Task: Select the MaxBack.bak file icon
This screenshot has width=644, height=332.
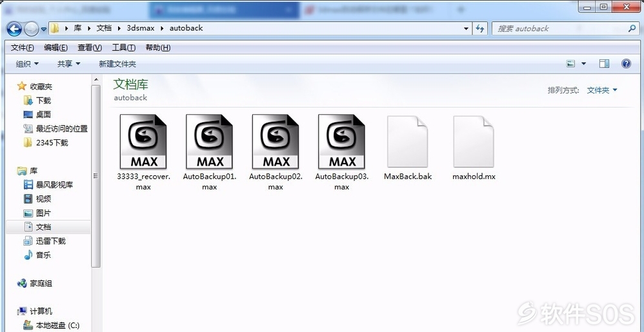Action: coord(407,142)
